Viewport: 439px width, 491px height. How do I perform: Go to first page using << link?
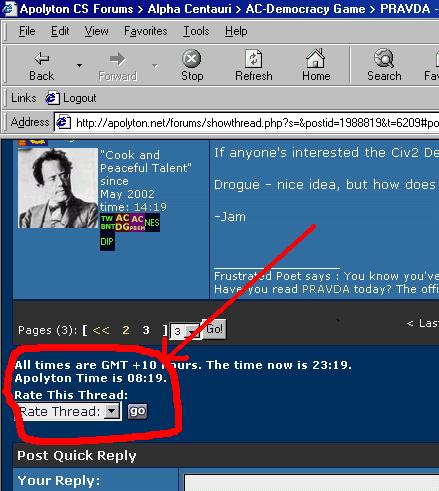101,330
